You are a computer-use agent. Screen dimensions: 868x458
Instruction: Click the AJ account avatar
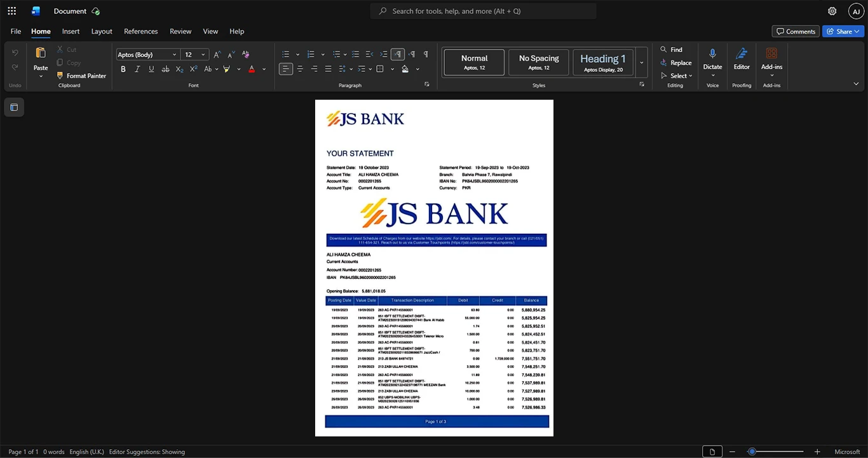(856, 11)
